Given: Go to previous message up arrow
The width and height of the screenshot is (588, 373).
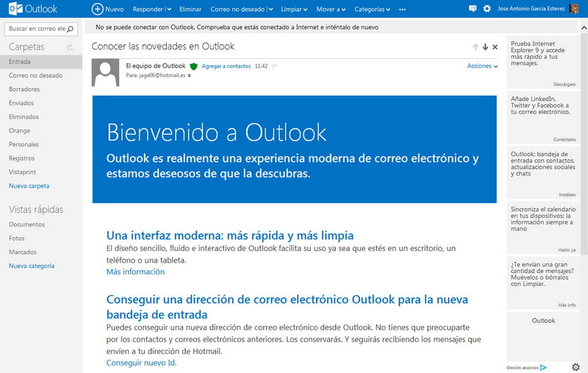Looking at the screenshot, I should [x=476, y=47].
